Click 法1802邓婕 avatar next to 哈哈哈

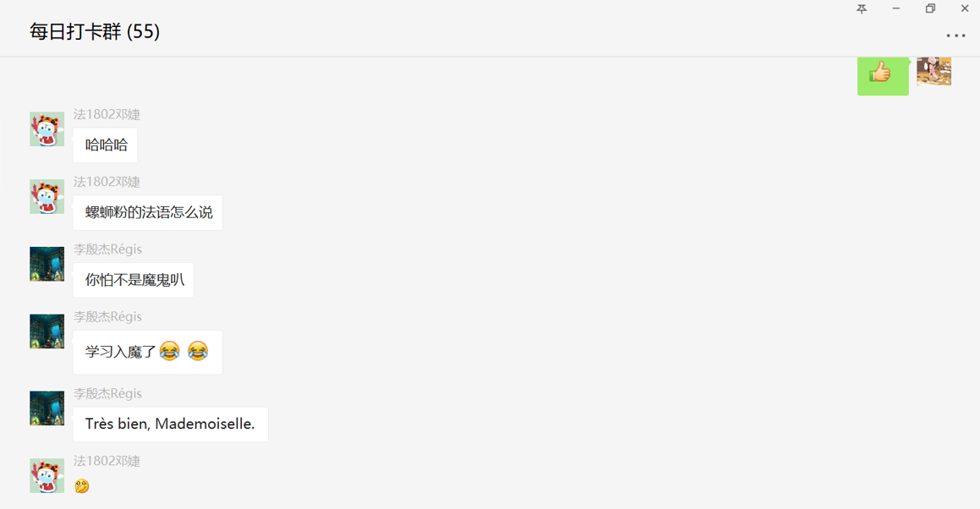[x=47, y=129]
